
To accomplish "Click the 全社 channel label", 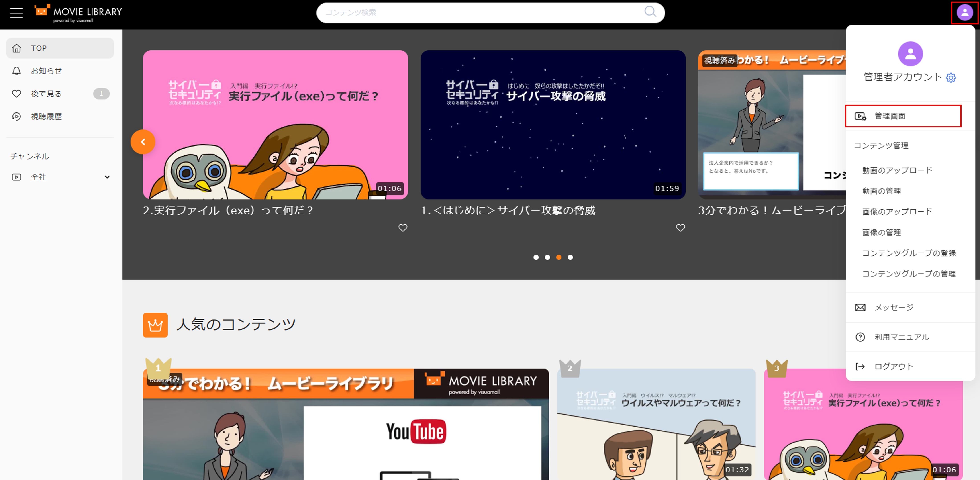I will tap(39, 177).
